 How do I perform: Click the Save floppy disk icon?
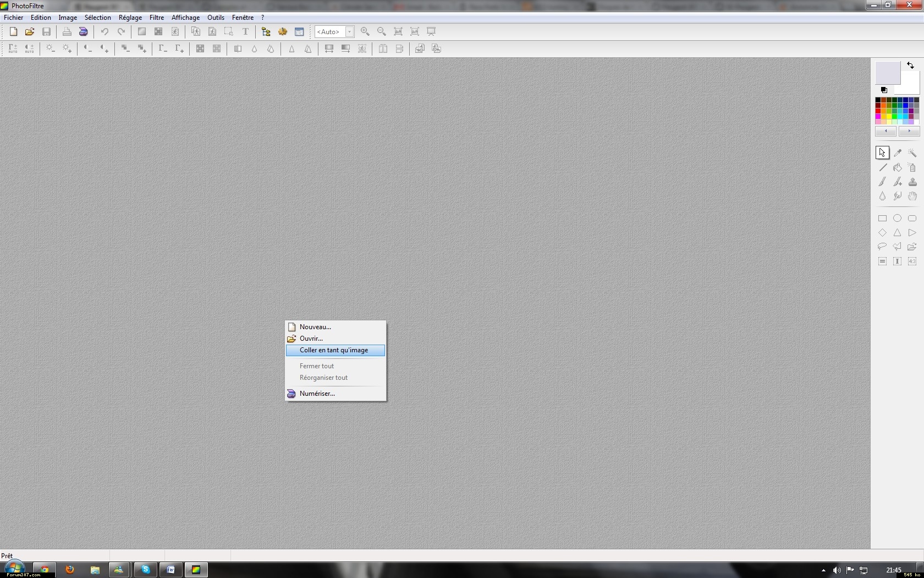[46, 32]
